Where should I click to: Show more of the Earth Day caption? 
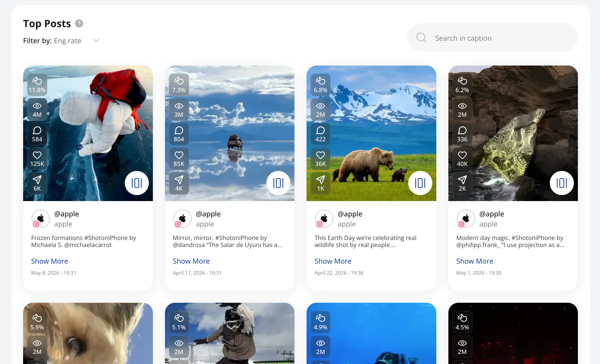point(333,261)
